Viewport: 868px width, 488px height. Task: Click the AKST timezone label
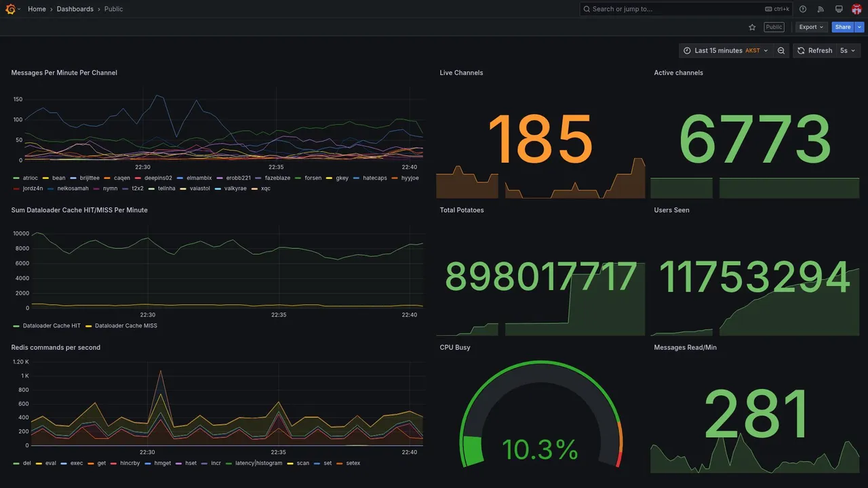coord(753,51)
